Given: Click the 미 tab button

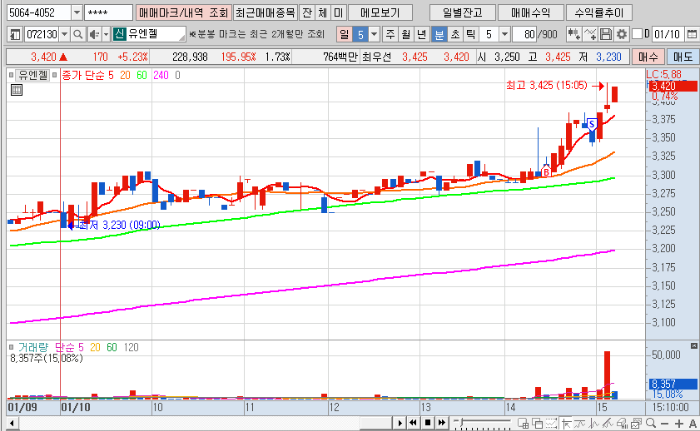Looking at the screenshot, I should coord(338,13).
